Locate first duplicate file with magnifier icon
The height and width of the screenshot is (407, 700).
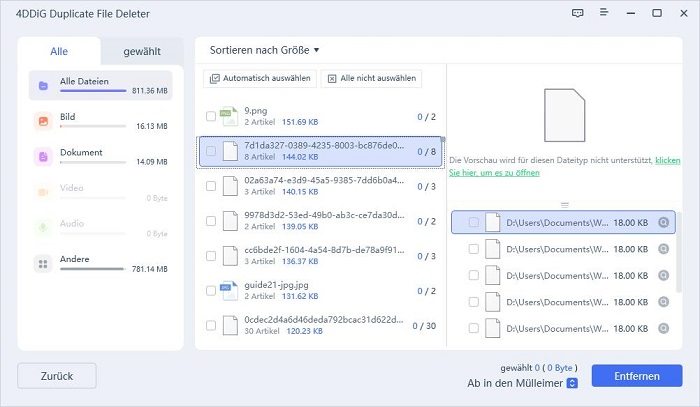664,222
